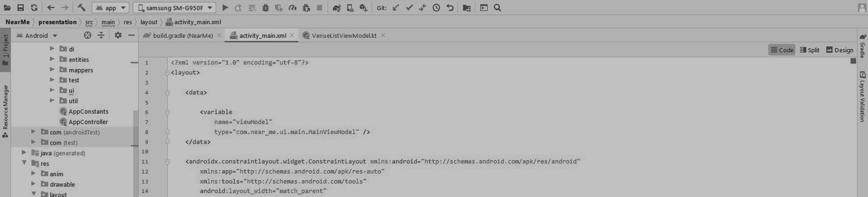The image size is (868, 197).
Task: Open the samsung SM-G950F device dropdown
Action: pyautogui.click(x=175, y=8)
